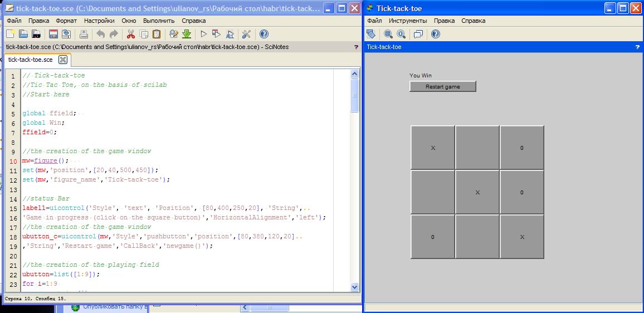Create a new file in SciNotes toolbar

10,33
